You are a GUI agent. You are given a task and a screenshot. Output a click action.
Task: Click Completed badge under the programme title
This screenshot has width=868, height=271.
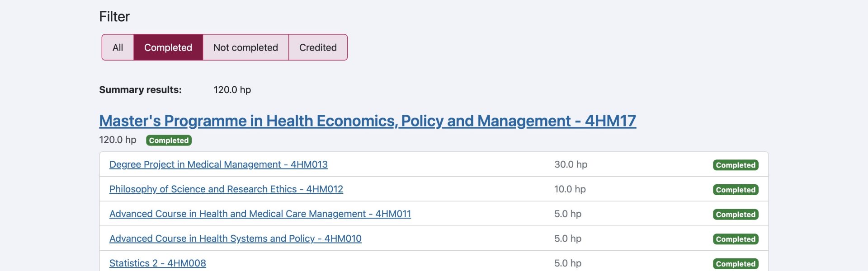point(169,140)
